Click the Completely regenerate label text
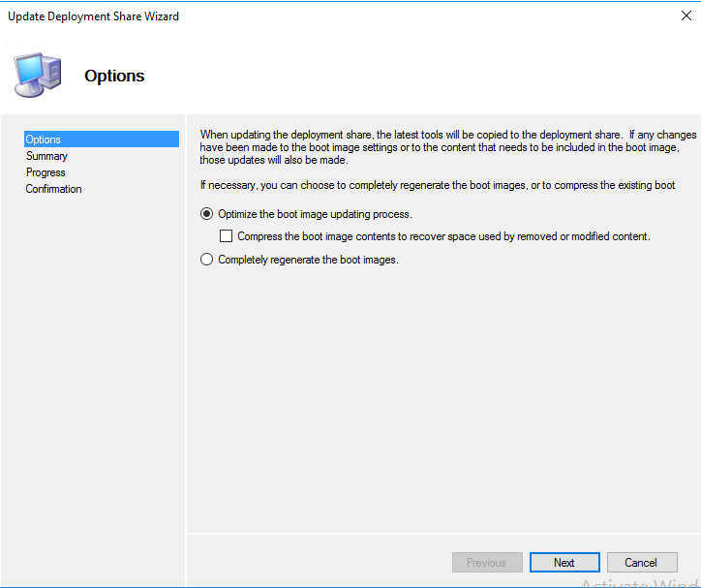 point(308,260)
